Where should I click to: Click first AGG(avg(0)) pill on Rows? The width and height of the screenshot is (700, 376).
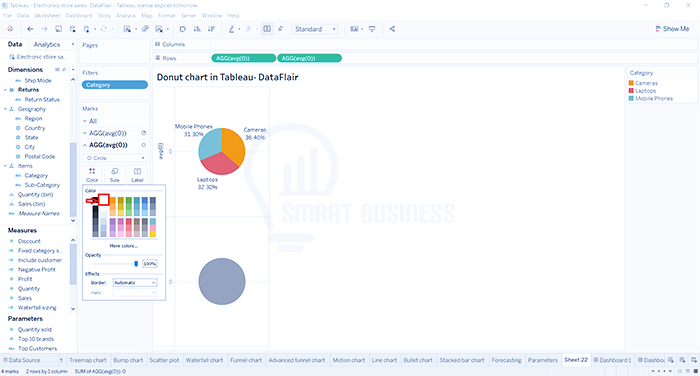(243, 58)
